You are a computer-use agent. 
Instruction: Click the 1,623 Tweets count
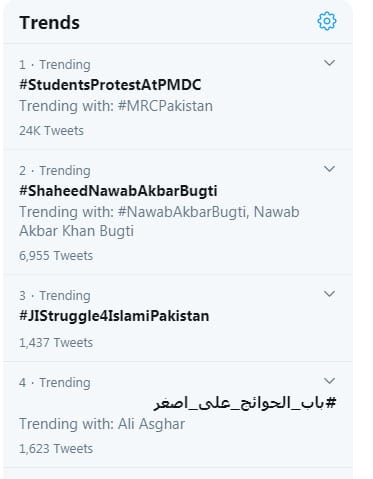(x=56, y=449)
